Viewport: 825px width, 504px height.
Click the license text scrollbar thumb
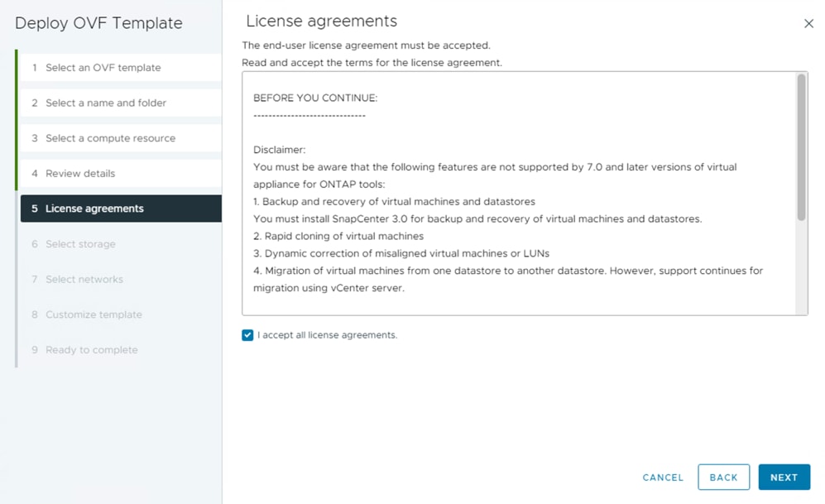[x=801, y=147]
